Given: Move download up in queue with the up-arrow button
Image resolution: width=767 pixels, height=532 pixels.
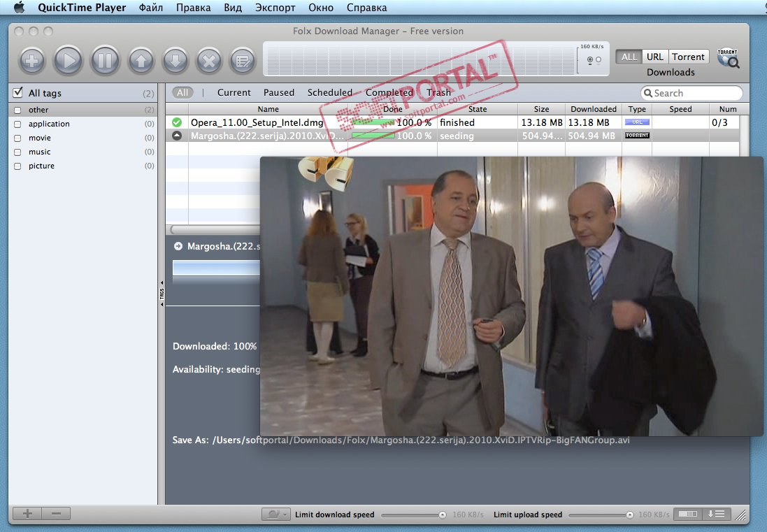Looking at the screenshot, I should (141, 61).
